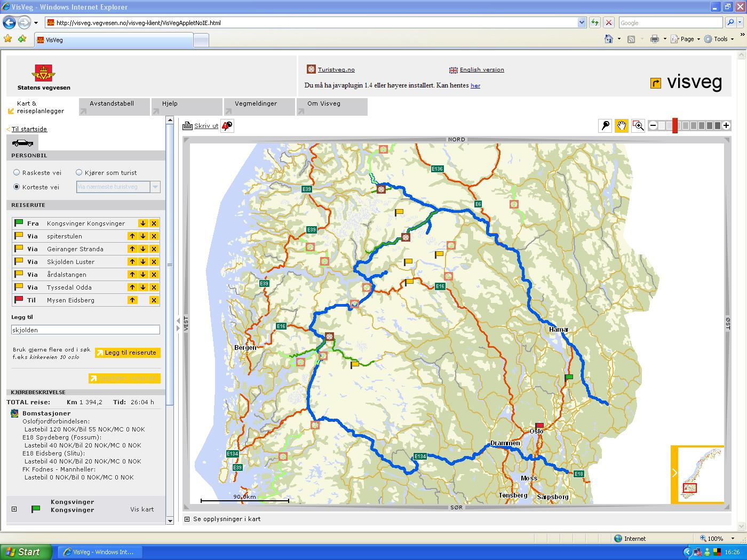The image size is (747, 560).
Task: Enable Kjører som turist option
Action: pyautogui.click(x=79, y=173)
